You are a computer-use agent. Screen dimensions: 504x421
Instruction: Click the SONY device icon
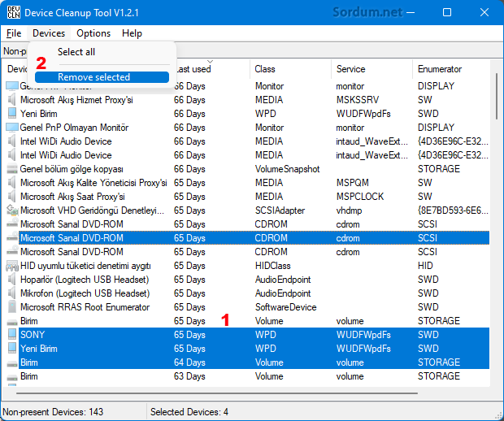(12, 335)
